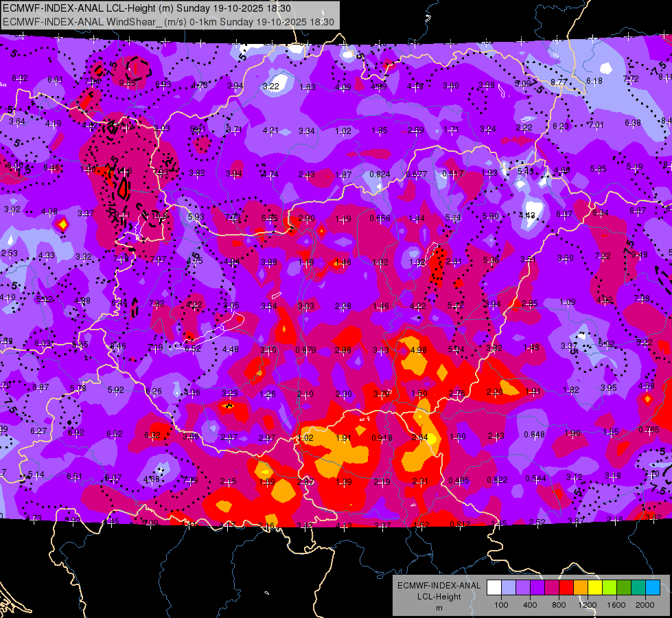672x618 pixels.
Task: Click the 2000 label on legend scale
Action: point(645,605)
